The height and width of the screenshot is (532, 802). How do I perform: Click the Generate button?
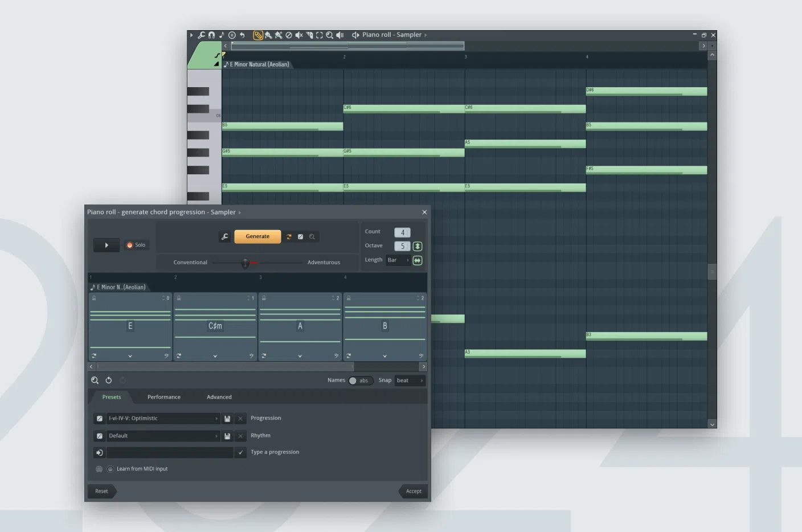pyautogui.click(x=257, y=236)
